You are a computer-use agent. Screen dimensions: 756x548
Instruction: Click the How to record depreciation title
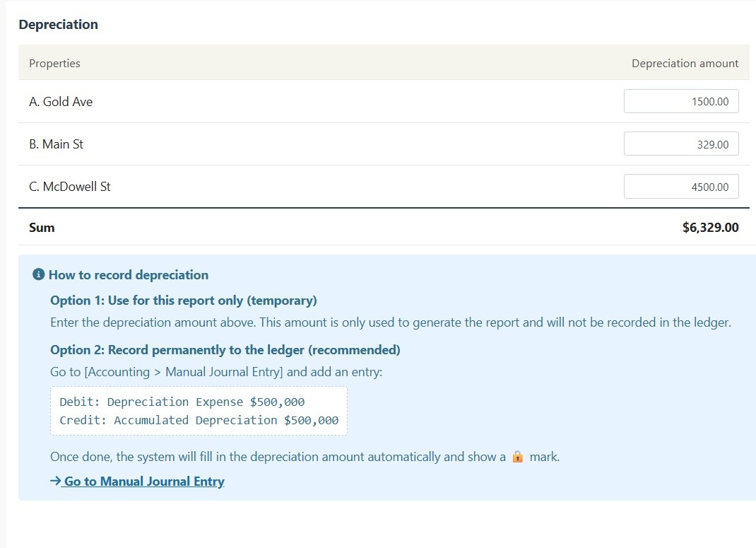coord(129,275)
